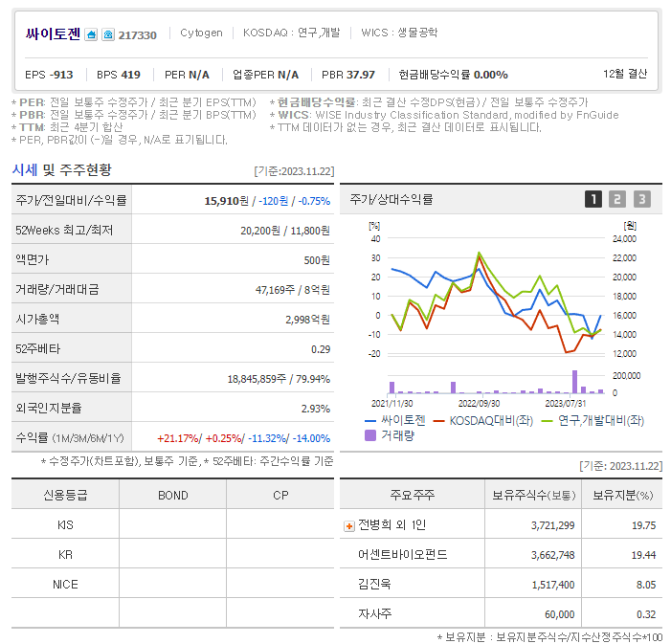
Task: Select the price 15,910원 value
Action: tap(226, 201)
